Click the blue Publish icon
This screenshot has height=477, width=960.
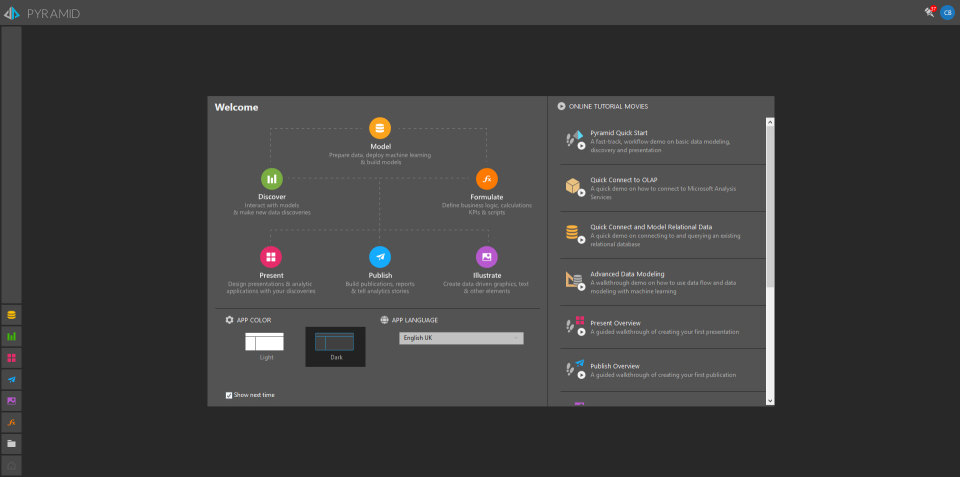click(x=380, y=257)
